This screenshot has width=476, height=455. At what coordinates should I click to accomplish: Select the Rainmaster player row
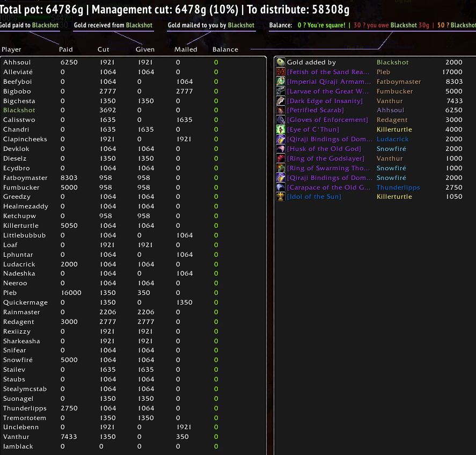coord(133,312)
